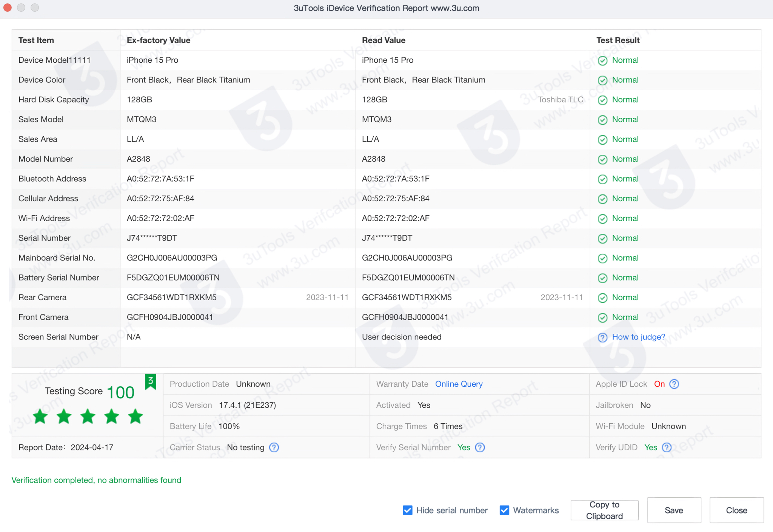
Task: Click the ex-factory J74******T9DT serial number
Action: click(152, 238)
